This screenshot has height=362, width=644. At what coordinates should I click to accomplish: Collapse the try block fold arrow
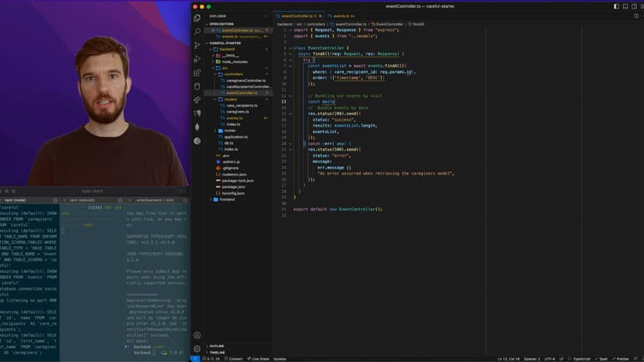click(292, 59)
